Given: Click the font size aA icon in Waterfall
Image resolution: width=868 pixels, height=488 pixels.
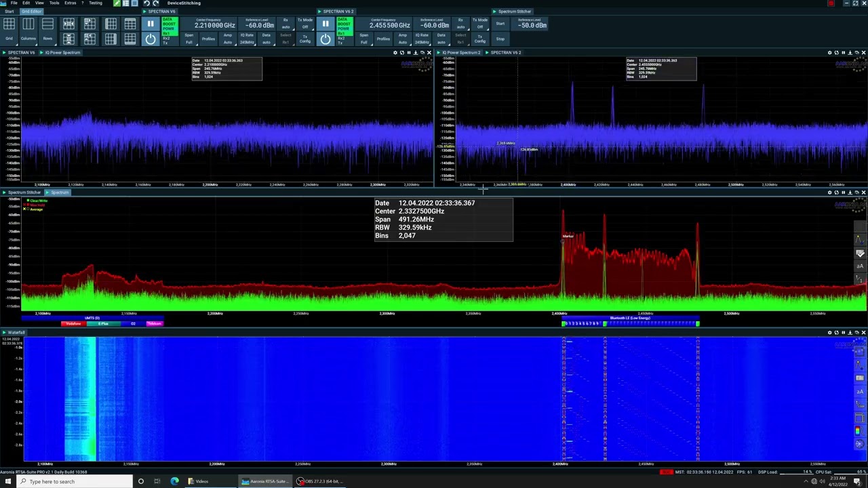Looking at the screenshot, I should click(x=860, y=392).
